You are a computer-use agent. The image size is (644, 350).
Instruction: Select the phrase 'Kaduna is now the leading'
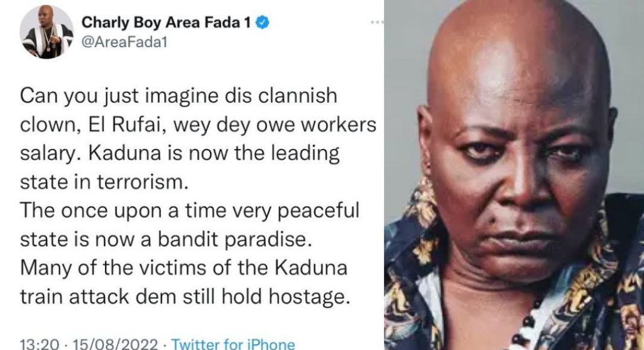214,154
